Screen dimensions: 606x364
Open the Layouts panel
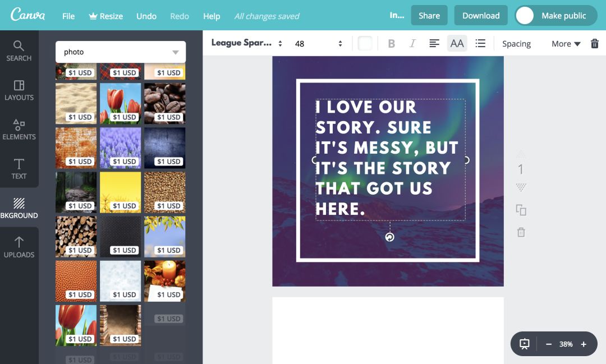[19, 90]
